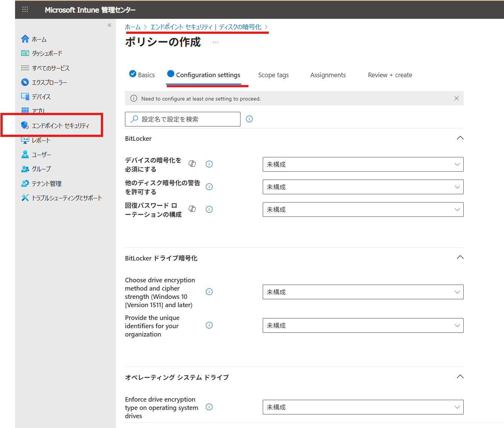Click the Tenant administration gear icon
504x428 pixels.
pos(25,183)
